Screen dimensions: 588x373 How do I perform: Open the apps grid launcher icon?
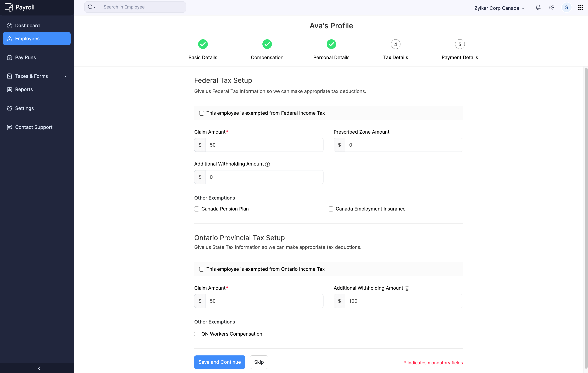pos(580,8)
